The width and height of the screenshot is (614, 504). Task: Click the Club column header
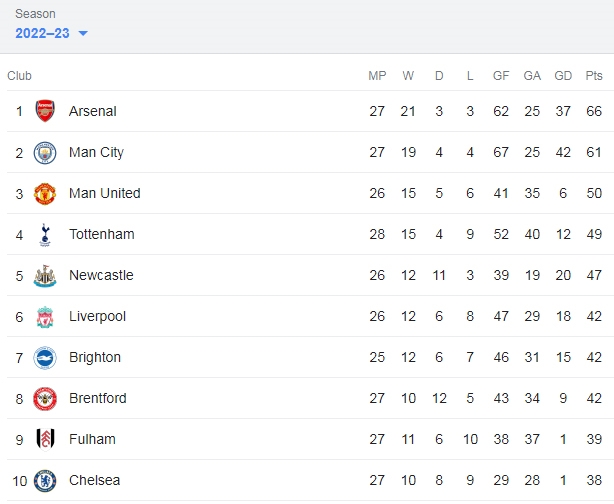point(19,76)
